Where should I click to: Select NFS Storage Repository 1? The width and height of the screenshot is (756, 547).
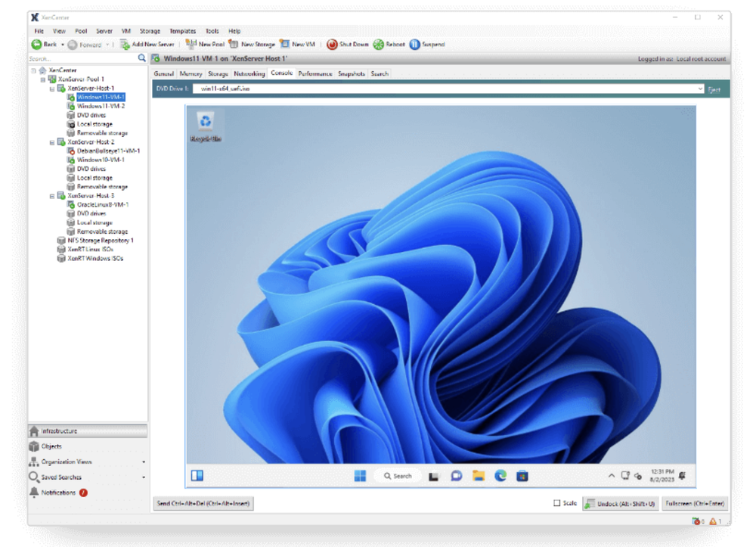click(101, 241)
